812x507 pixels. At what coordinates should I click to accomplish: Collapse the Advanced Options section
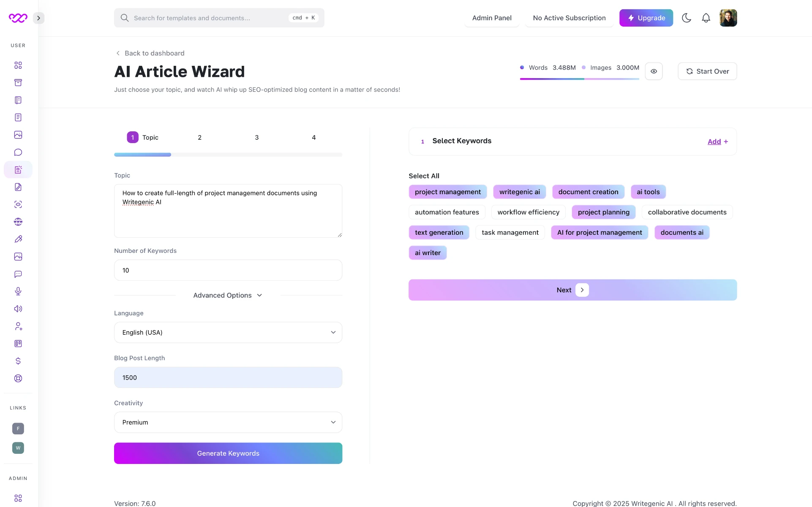pos(228,296)
